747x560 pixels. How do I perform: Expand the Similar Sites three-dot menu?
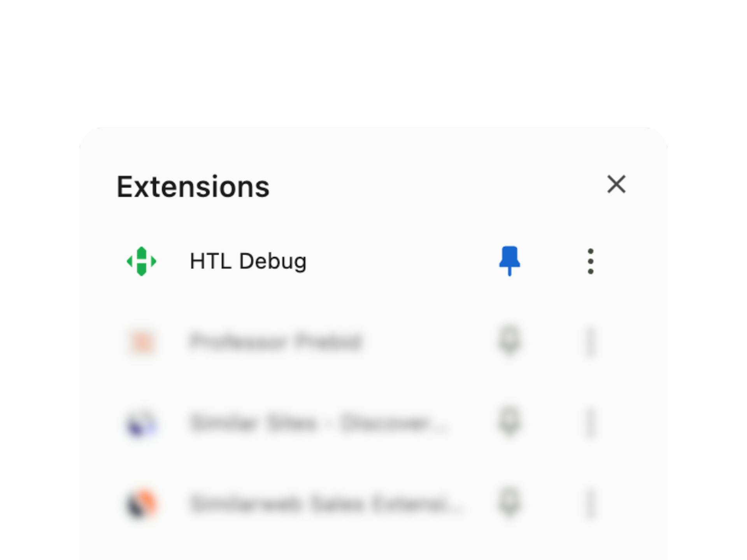[591, 423]
